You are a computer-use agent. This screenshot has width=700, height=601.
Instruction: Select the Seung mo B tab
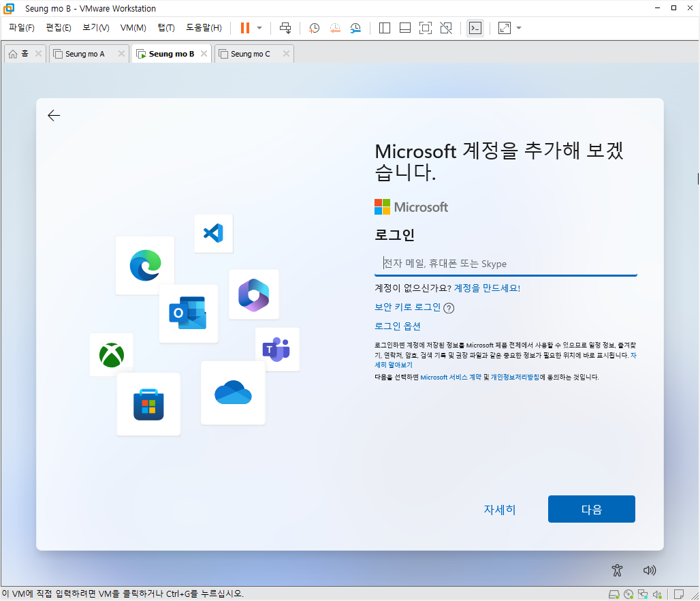click(x=172, y=54)
